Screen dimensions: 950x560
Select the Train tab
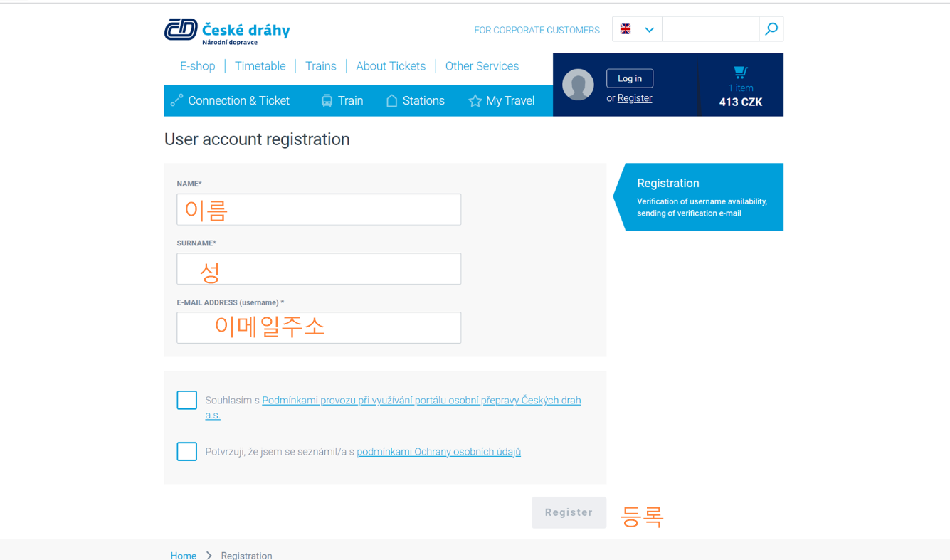click(342, 101)
